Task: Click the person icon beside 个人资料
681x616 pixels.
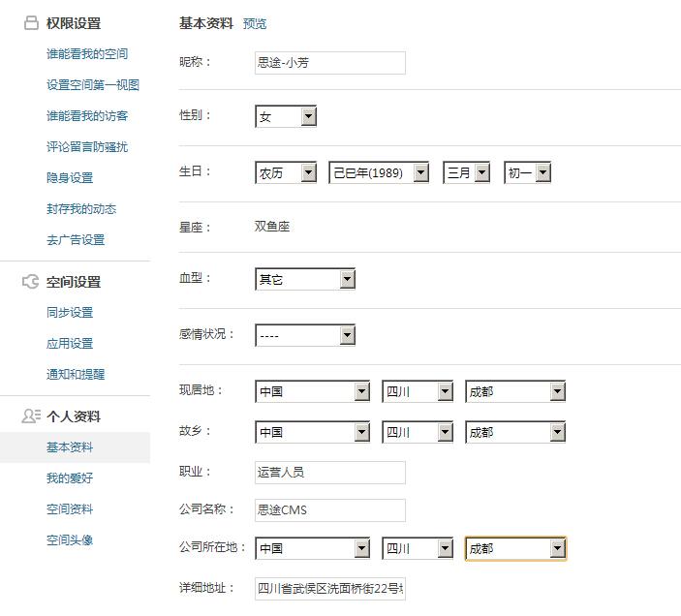Action: coord(31,416)
